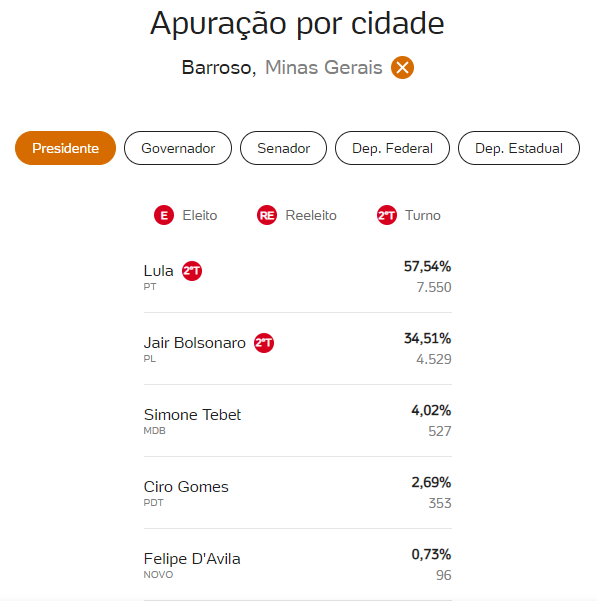Image resolution: width=597 pixels, height=601 pixels.
Task: Open the Senador results tab
Action: (x=284, y=148)
